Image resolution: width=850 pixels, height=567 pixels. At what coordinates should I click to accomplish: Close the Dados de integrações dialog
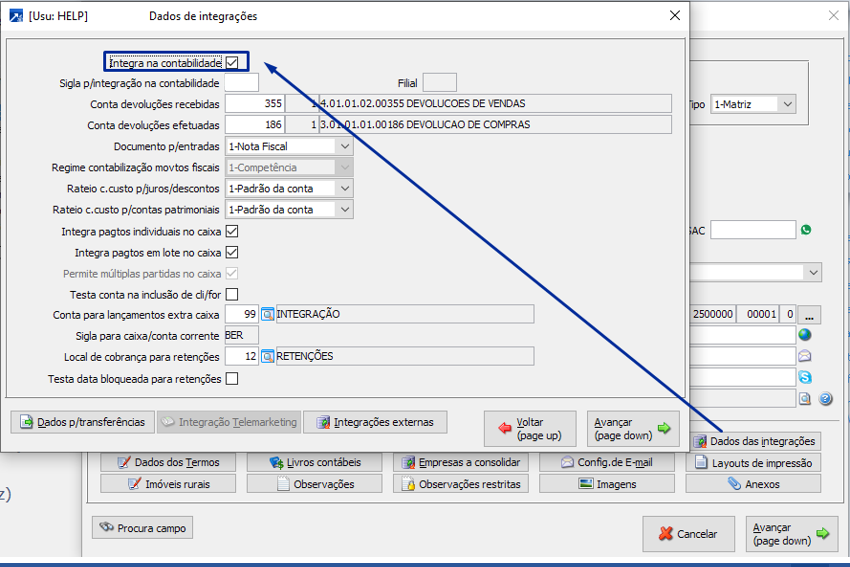(x=675, y=15)
